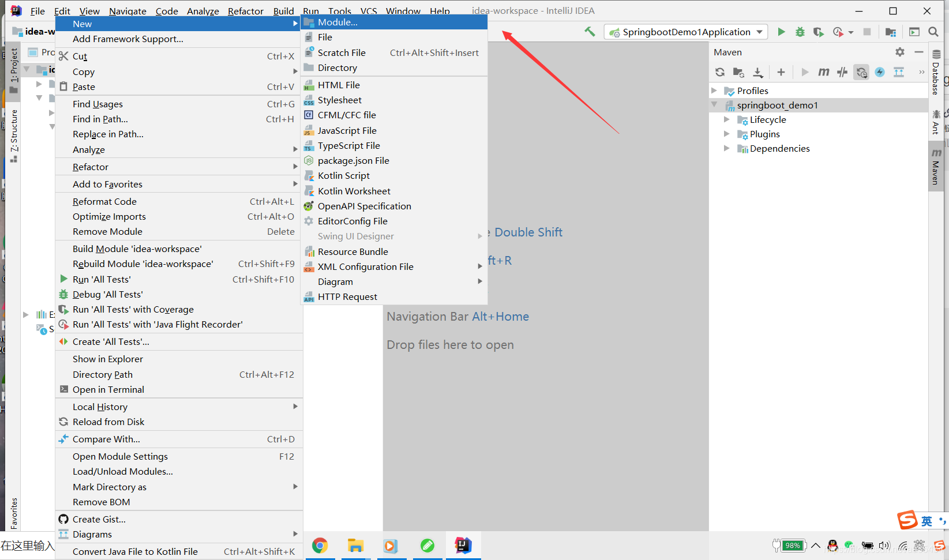Image resolution: width=949 pixels, height=560 pixels.
Task: Click Collapse All icon in Maven toolbar
Action: click(x=899, y=72)
